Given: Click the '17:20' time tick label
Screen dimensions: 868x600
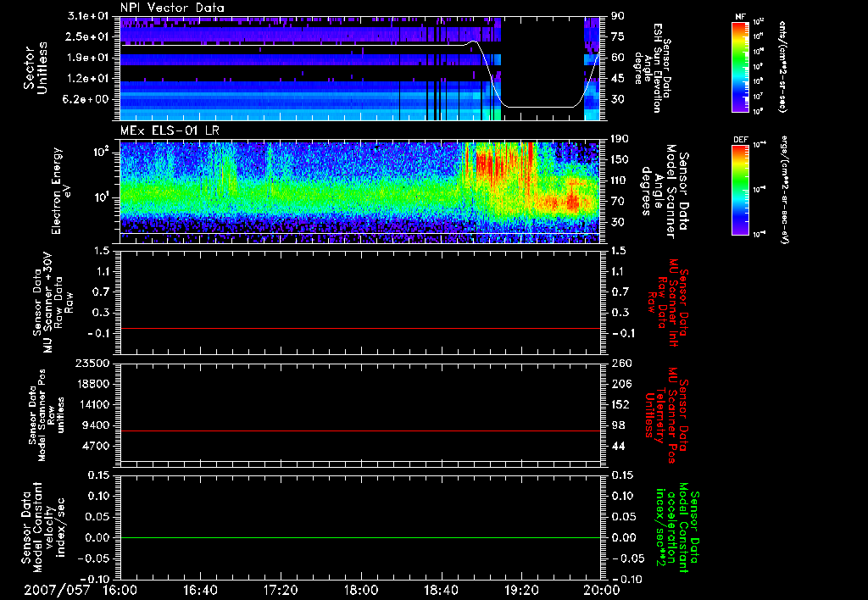Looking at the screenshot, I should click(x=281, y=590).
